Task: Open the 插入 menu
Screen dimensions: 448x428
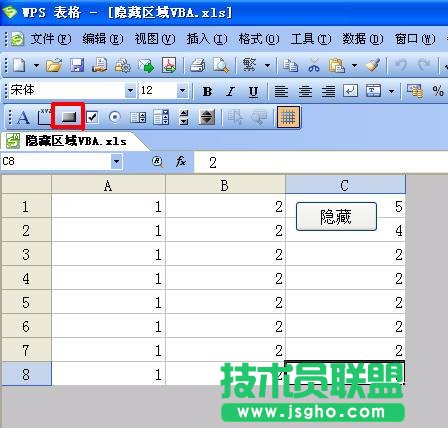Action: (207, 39)
